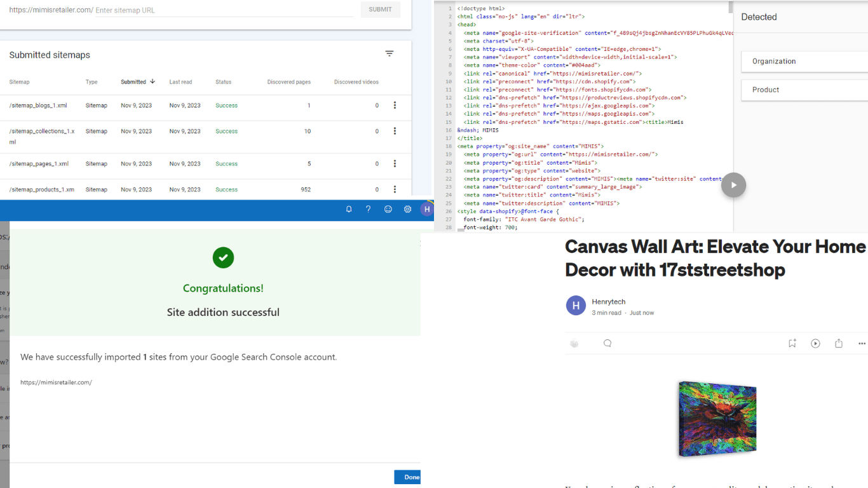The image size is (868, 488).
Task: Share the article via the share icon
Action: point(839,343)
